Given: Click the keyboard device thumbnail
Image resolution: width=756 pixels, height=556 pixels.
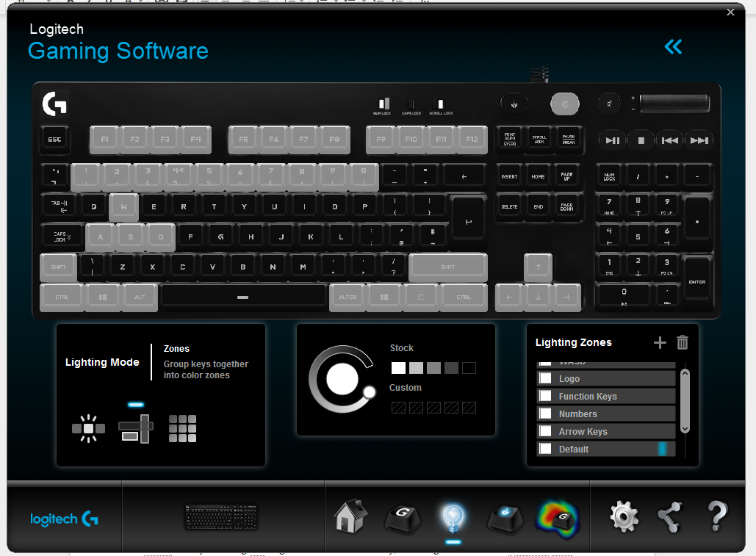Looking at the screenshot, I should click(222, 517).
